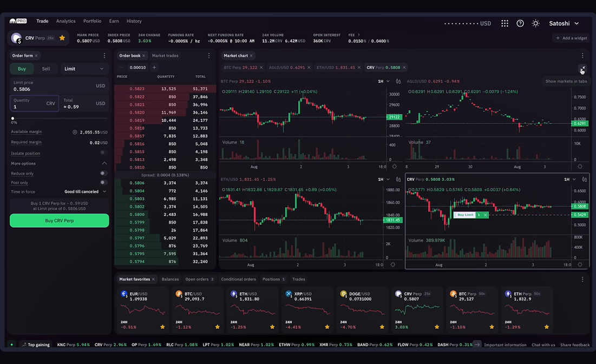Toggle the Post only switch

pyautogui.click(x=103, y=182)
